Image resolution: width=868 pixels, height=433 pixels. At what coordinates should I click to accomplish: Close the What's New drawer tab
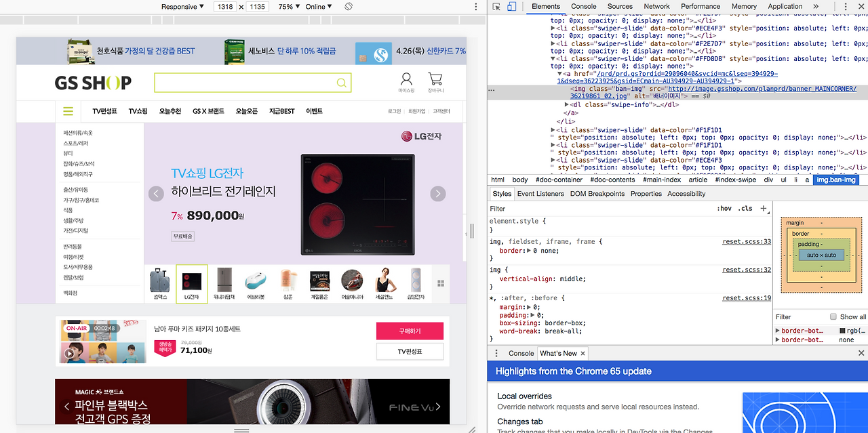[583, 353]
